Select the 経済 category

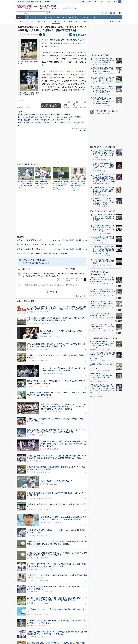point(39,22)
